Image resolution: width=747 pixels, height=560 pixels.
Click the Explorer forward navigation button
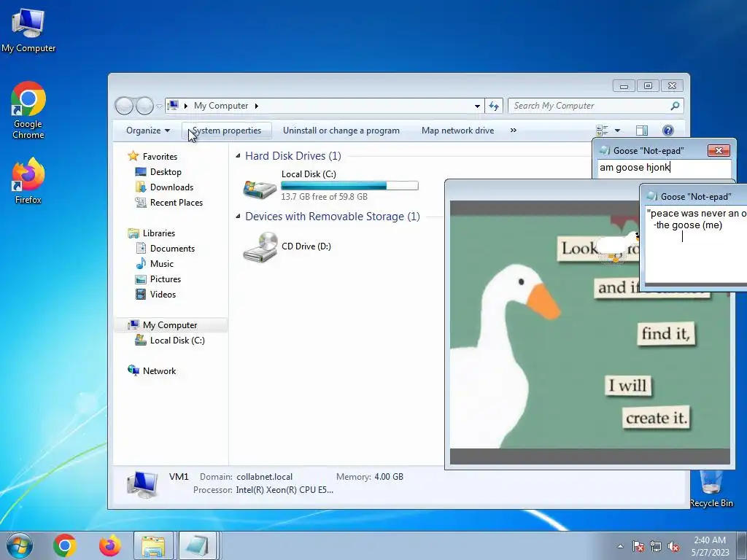coord(144,106)
